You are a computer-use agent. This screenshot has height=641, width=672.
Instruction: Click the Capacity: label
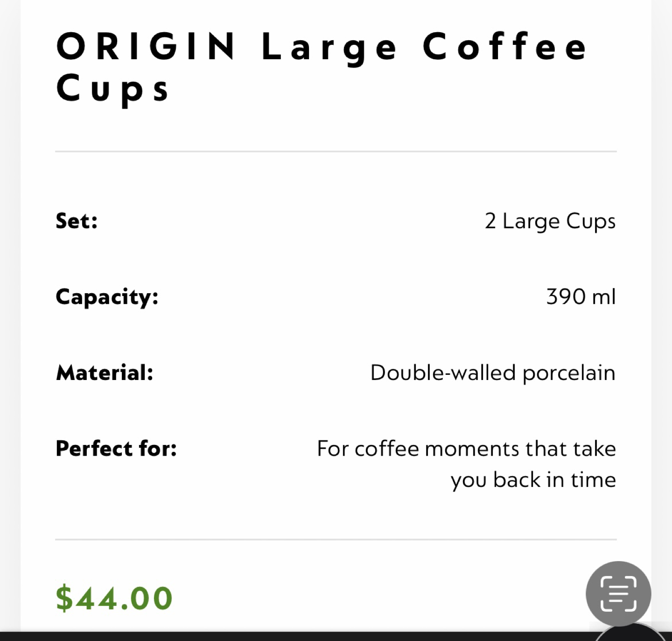(x=107, y=297)
